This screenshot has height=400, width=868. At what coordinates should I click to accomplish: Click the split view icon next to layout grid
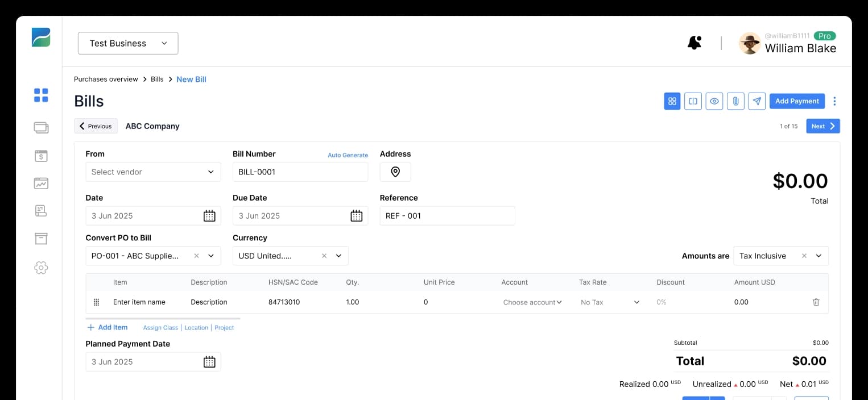pos(693,101)
